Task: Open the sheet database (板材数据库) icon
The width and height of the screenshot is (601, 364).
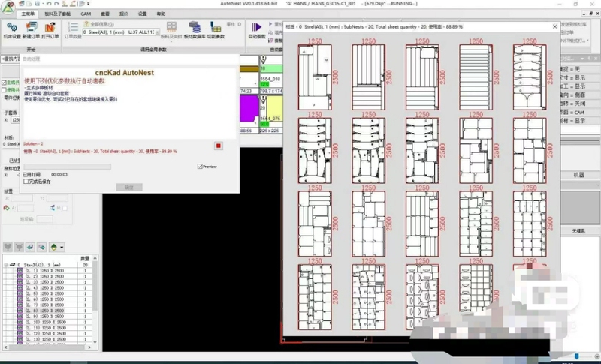Action: coord(195,27)
